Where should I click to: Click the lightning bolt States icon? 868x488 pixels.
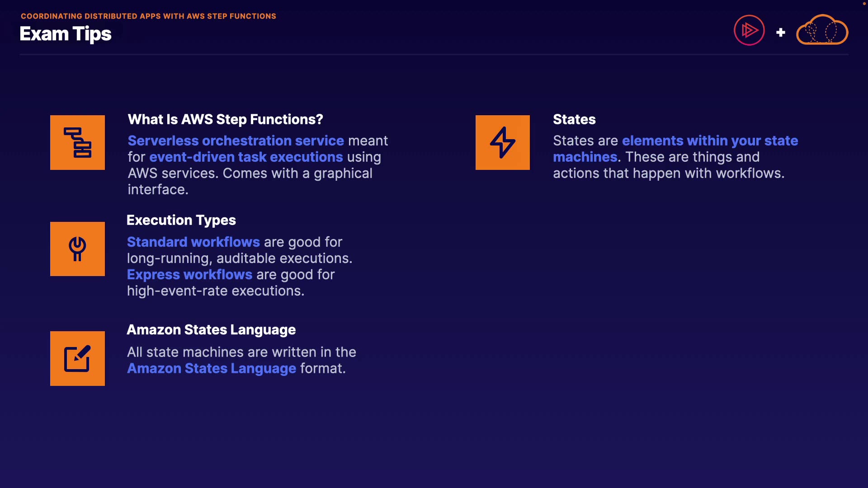[502, 142]
